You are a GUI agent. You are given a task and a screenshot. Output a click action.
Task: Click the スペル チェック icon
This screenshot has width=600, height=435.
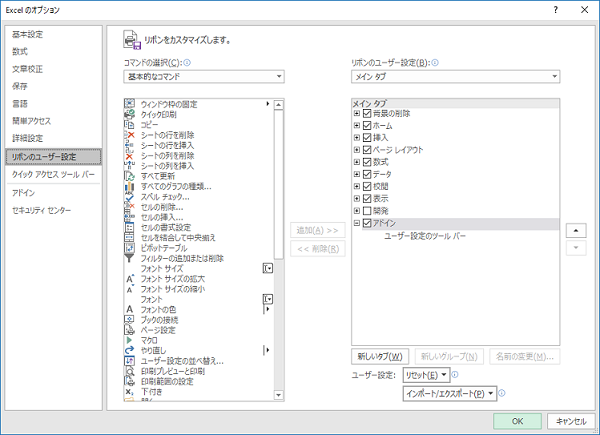pyautogui.click(x=130, y=197)
